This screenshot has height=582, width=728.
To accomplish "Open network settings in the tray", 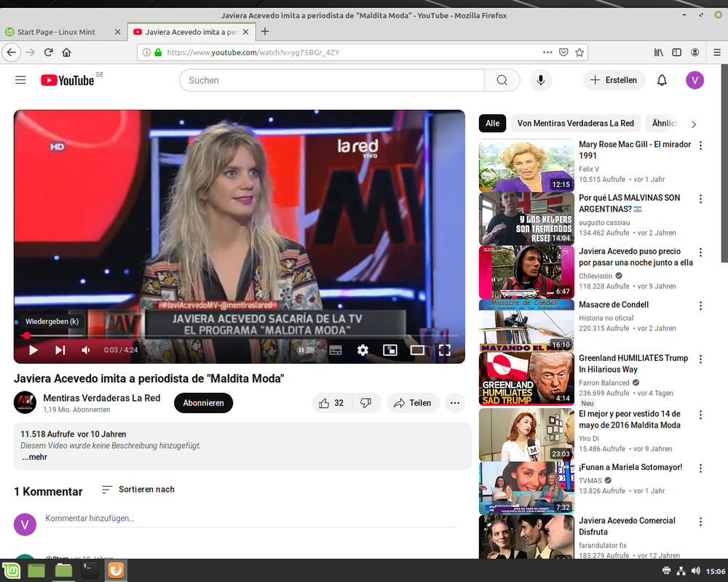I will point(681,571).
